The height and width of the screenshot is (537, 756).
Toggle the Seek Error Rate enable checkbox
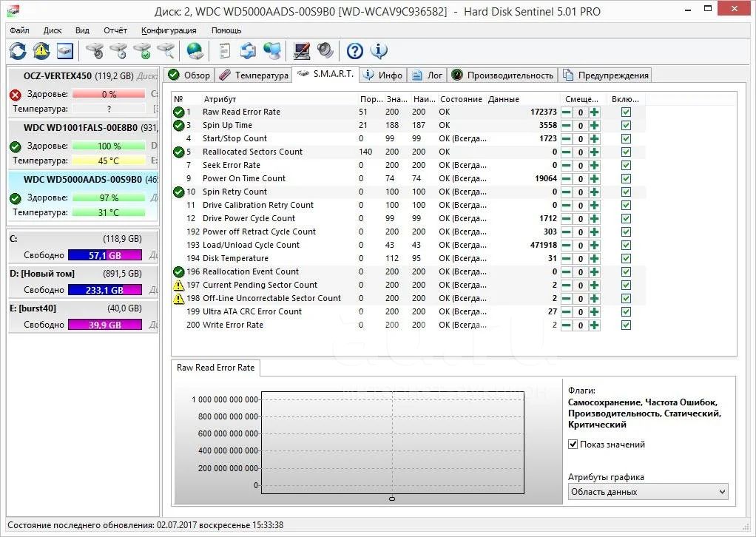626,166
